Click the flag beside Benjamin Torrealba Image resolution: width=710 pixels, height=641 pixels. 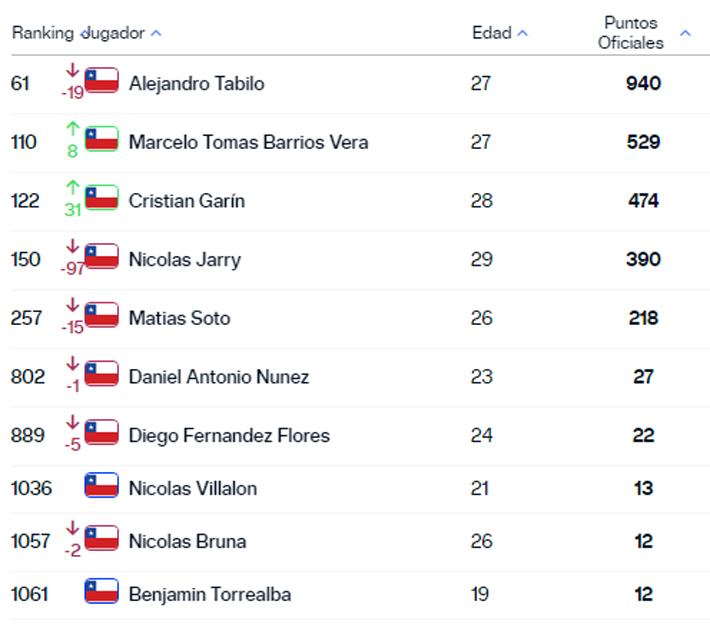click(x=102, y=591)
